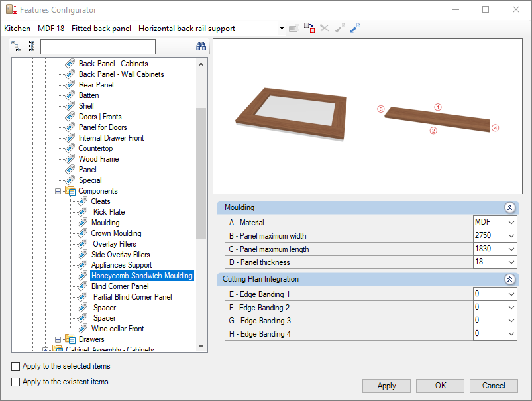Image resolution: width=532 pixels, height=401 pixels.
Task: Open the Panel thickness dropdown
Action: pyautogui.click(x=511, y=262)
